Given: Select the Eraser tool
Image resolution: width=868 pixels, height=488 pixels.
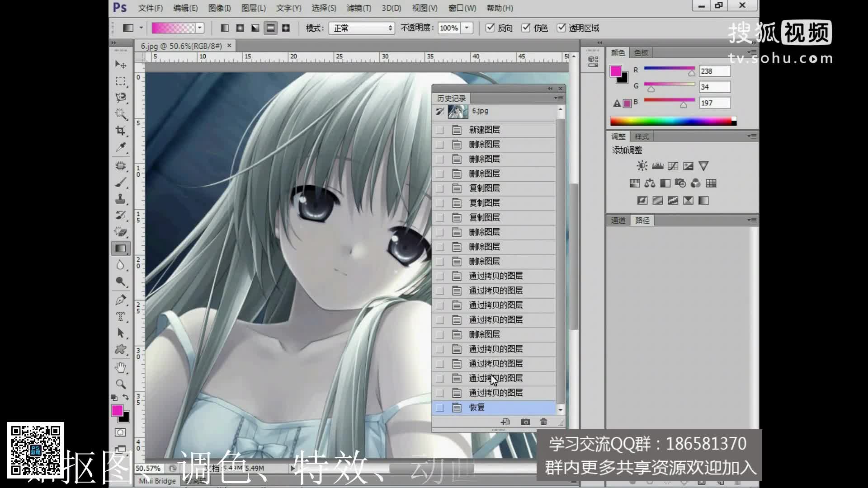Looking at the screenshot, I should pyautogui.click(x=120, y=232).
